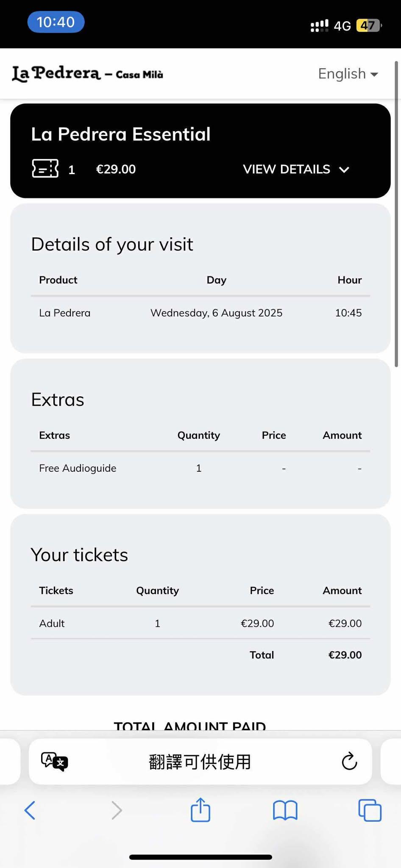The image size is (401, 868).
Task: Tap the Safari forward arrow
Action: point(117,810)
